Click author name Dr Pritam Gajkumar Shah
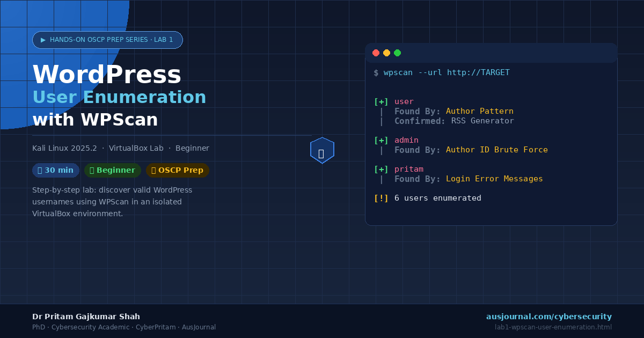 coord(86,317)
